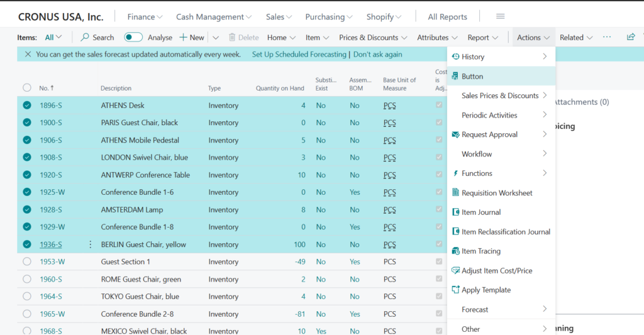This screenshot has height=335, width=644.
Task: Dismiss the sales forecast notification X
Action: click(x=28, y=54)
